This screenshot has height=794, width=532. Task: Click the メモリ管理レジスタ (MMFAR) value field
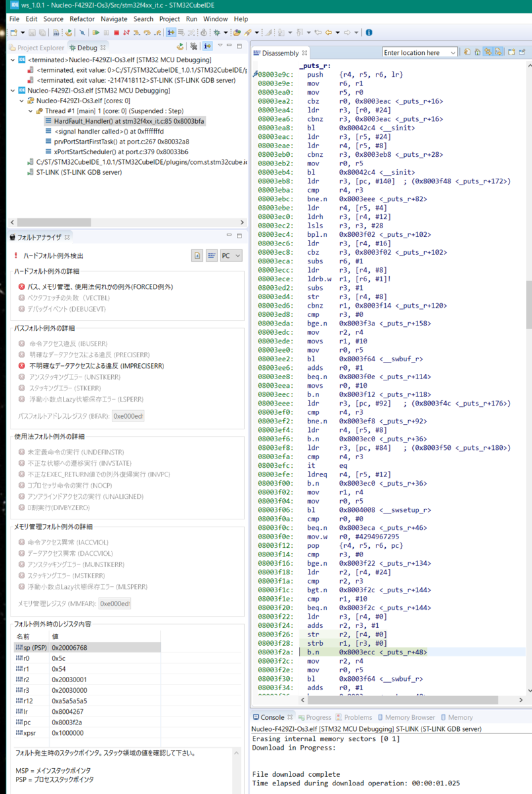(115, 603)
